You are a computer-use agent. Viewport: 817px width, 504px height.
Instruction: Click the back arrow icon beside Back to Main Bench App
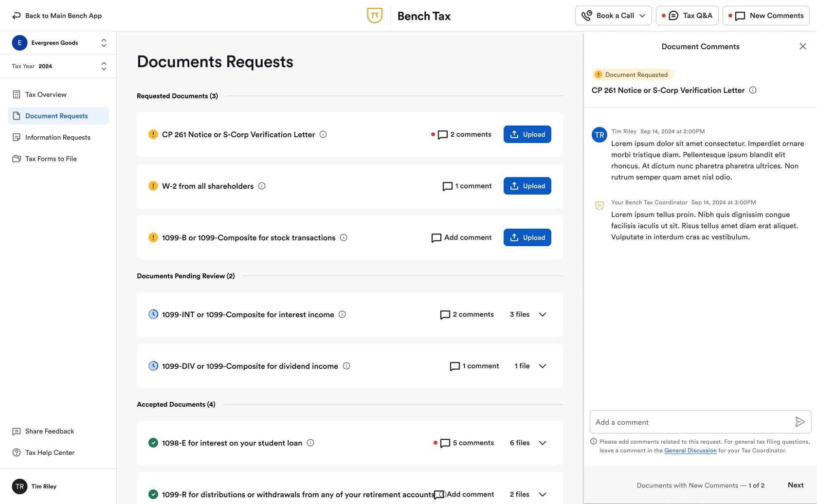point(17,16)
